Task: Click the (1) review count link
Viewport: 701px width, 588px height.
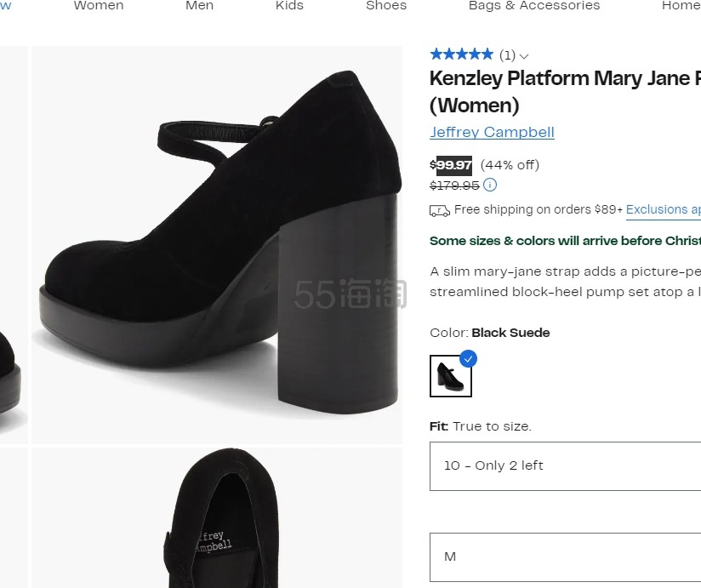Action: [506, 54]
